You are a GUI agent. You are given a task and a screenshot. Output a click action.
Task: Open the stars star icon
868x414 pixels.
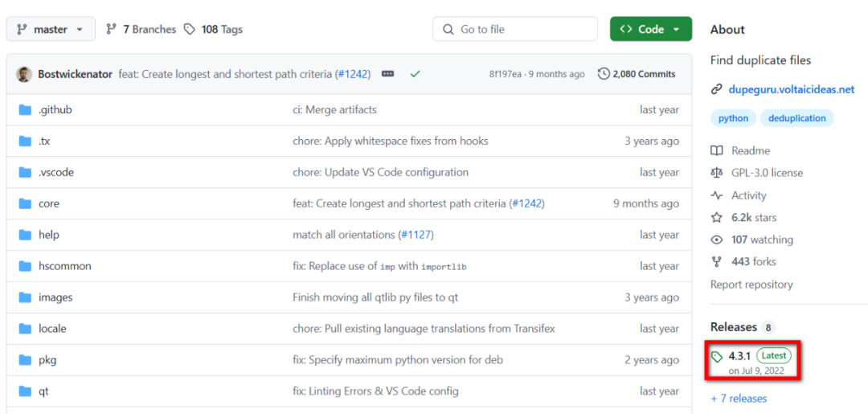click(x=717, y=218)
